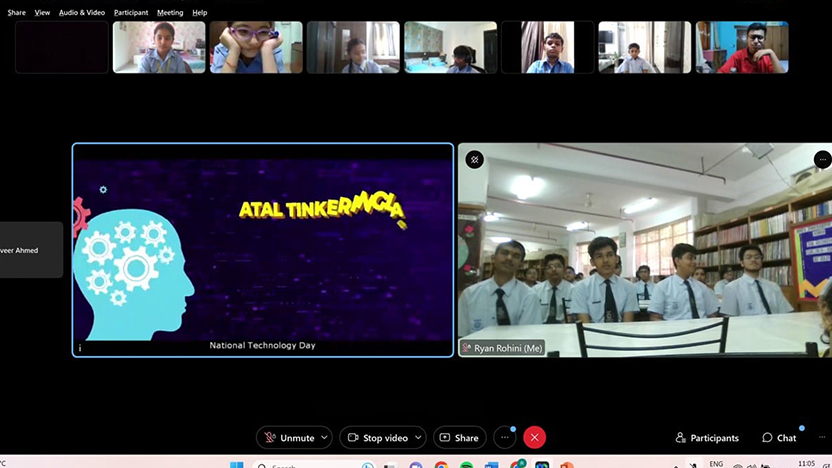The height and width of the screenshot is (468, 832).
Task: Click unpin icon on Ryan Rohini video
Action: pos(474,159)
